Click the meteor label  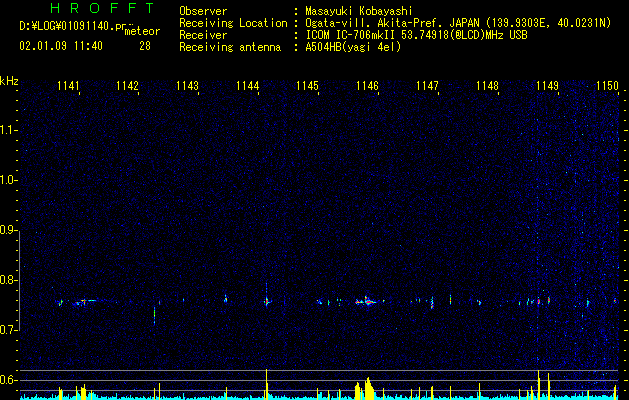(x=142, y=31)
